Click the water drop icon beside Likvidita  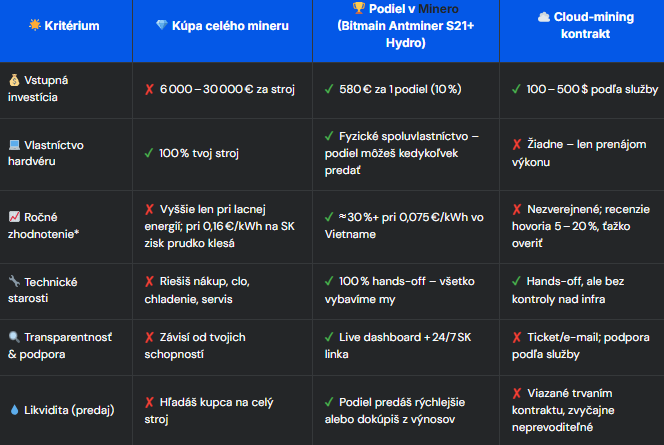pos(14,409)
